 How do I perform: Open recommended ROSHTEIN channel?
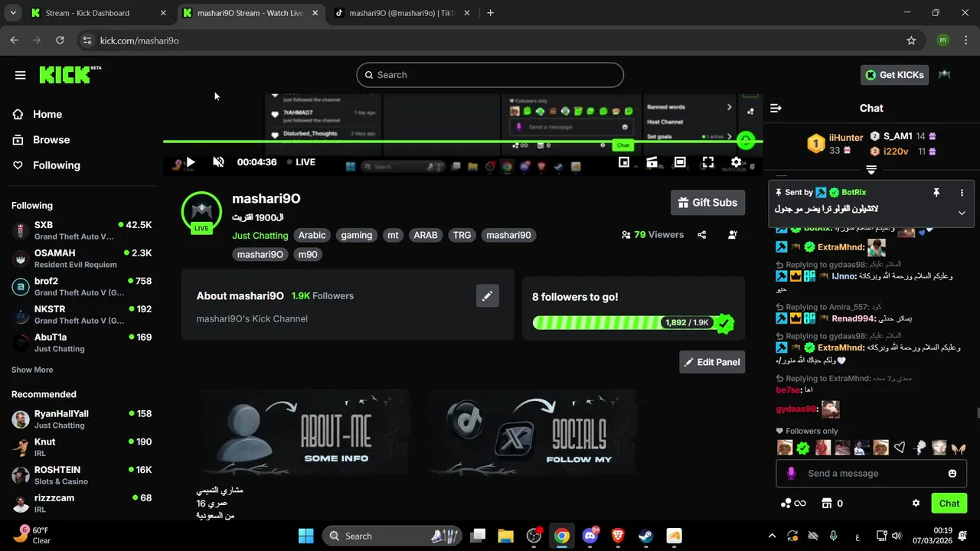(82, 475)
